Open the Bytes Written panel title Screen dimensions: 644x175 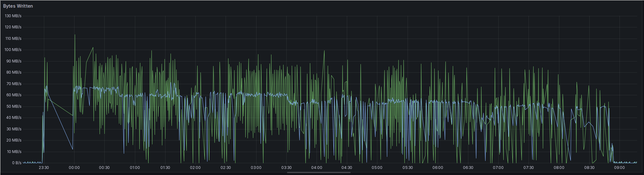click(x=18, y=6)
